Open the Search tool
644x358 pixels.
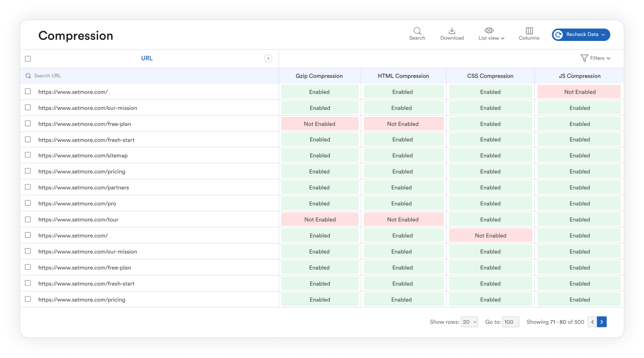417,34
